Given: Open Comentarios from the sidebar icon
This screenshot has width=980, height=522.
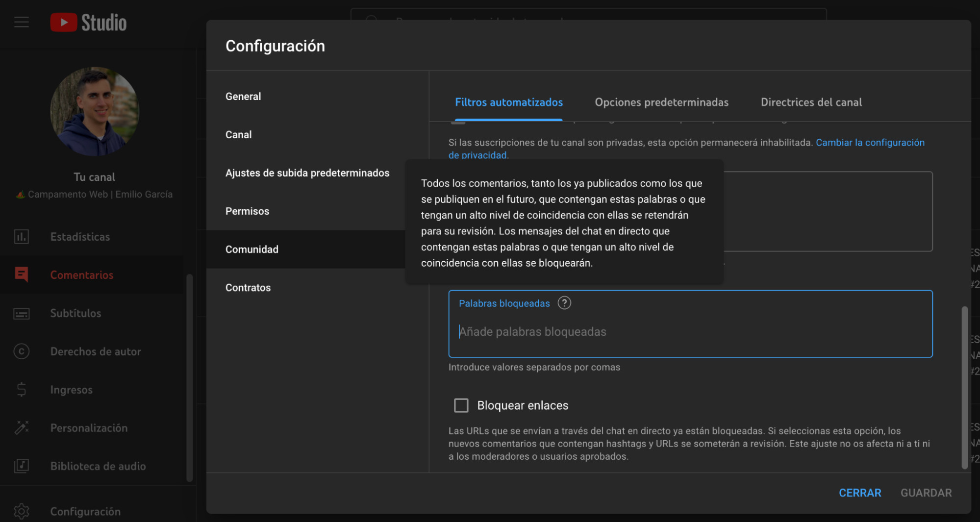Looking at the screenshot, I should 22,274.
